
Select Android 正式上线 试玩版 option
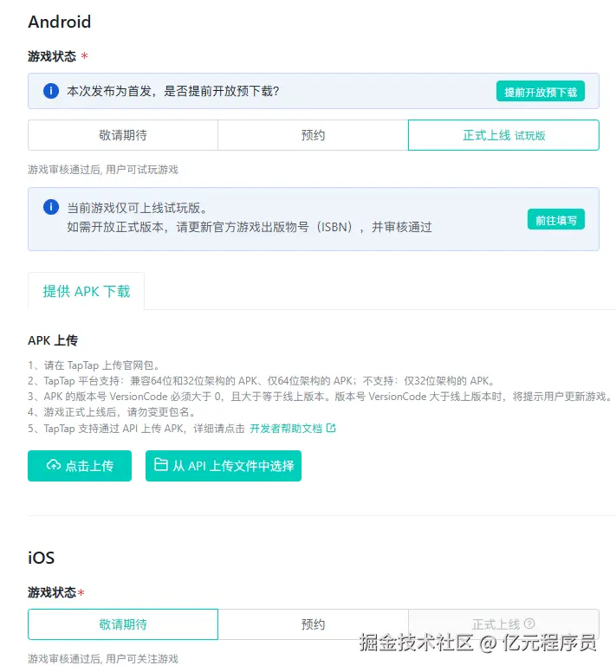(x=503, y=135)
